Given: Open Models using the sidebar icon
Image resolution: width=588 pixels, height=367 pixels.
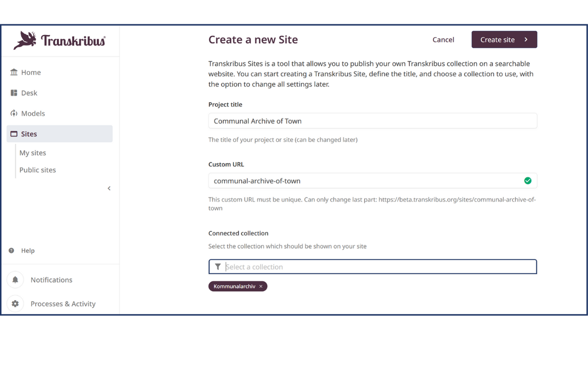Looking at the screenshot, I should point(14,113).
